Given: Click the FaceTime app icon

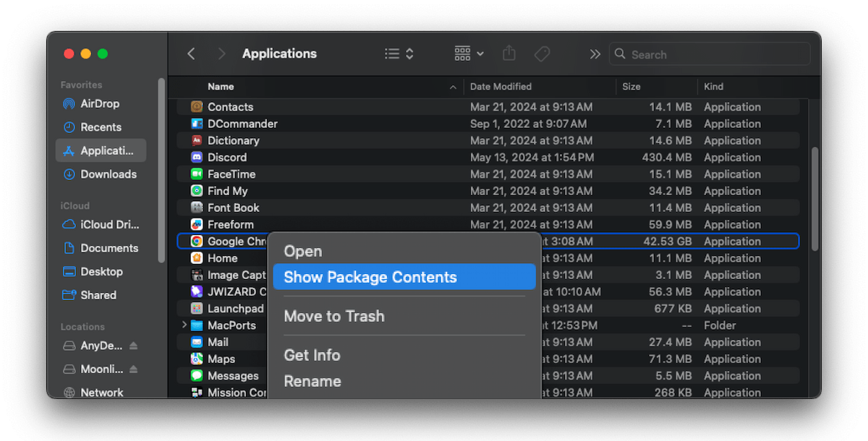Looking at the screenshot, I should 197,174.
